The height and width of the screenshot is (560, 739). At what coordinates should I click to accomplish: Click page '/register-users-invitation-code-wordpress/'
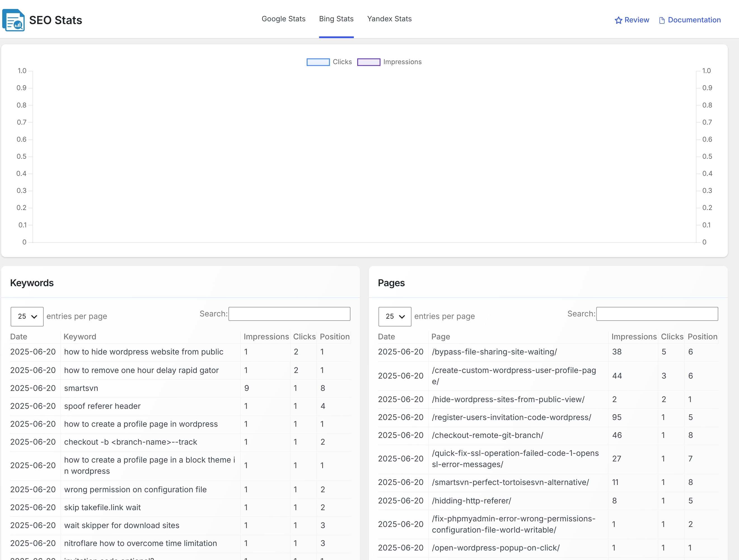click(x=511, y=418)
